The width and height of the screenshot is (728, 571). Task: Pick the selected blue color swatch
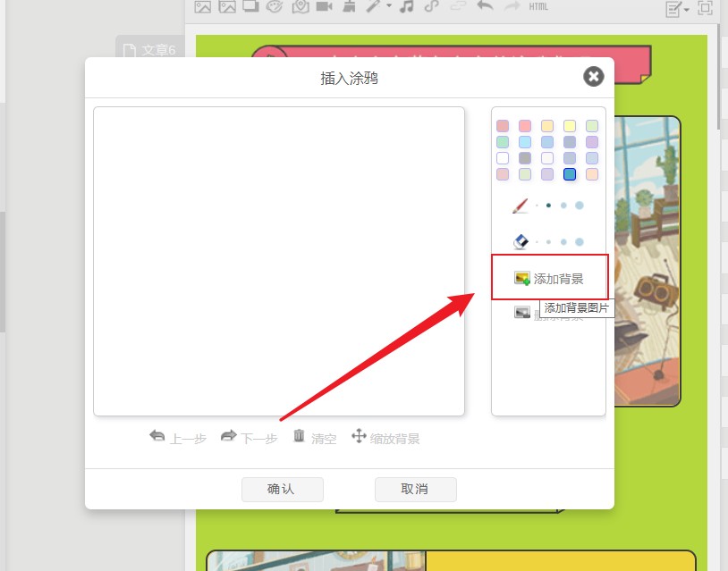[570, 174]
